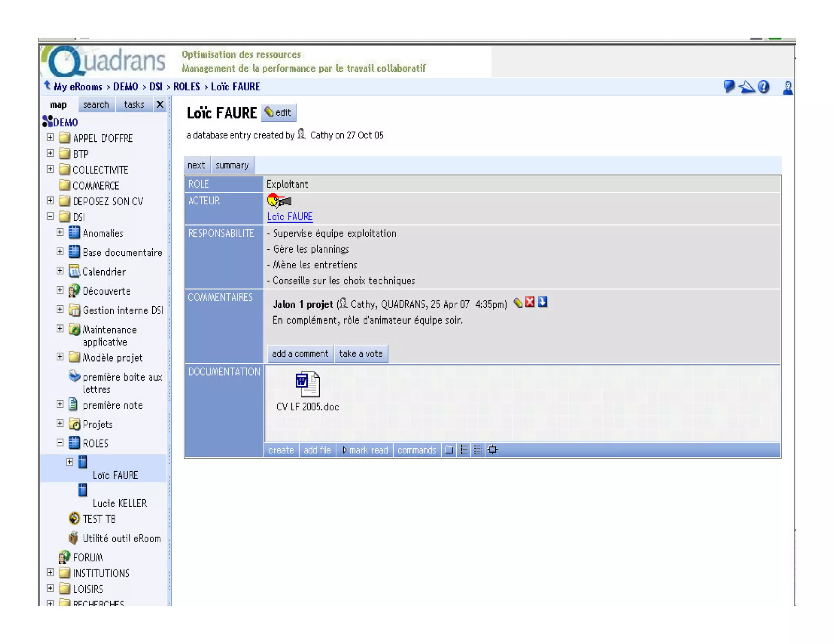The image size is (834, 644).
Task: Expand the APPEL D'OFFRE folder
Action: pyautogui.click(x=50, y=138)
